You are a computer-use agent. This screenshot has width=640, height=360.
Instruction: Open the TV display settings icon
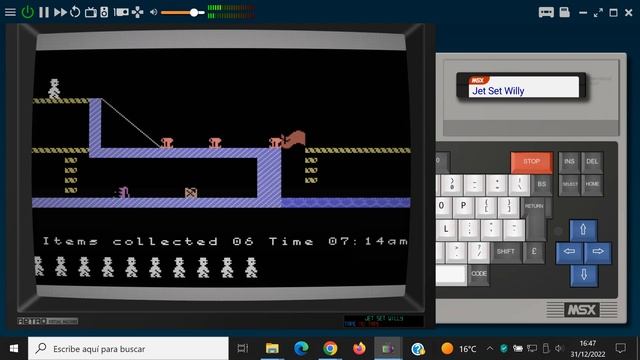(90, 12)
